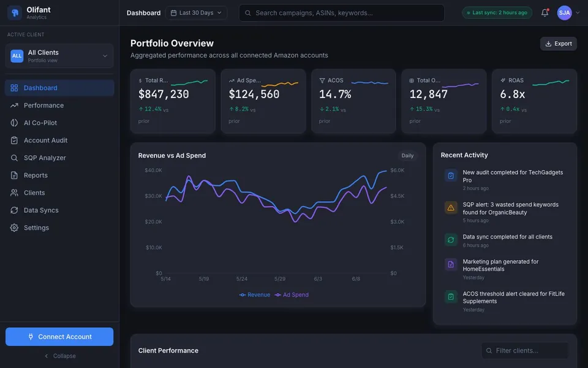Toggle the Ad Spend legend item
The image size is (588, 368).
coord(292,295)
